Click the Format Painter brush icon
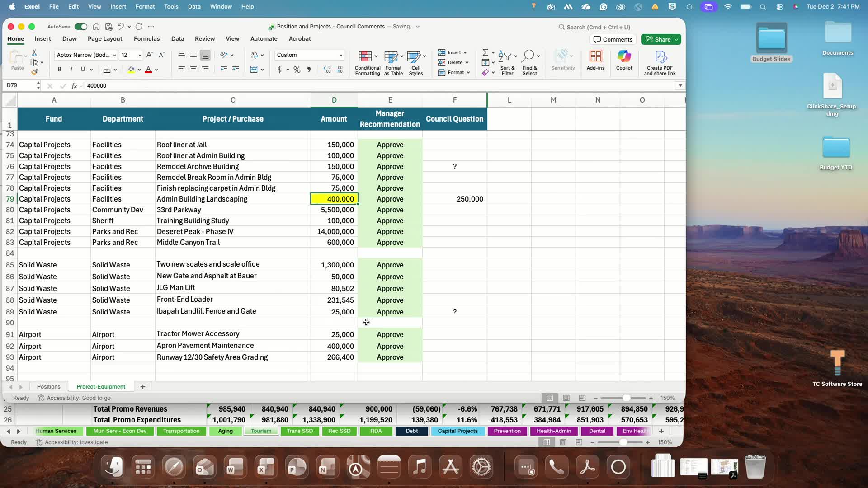 coord(34,72)
